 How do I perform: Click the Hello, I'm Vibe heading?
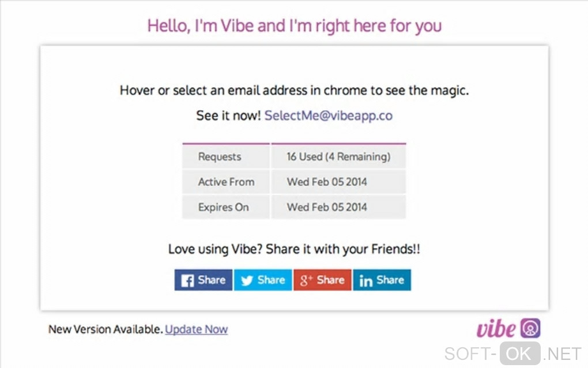point(294,26)
